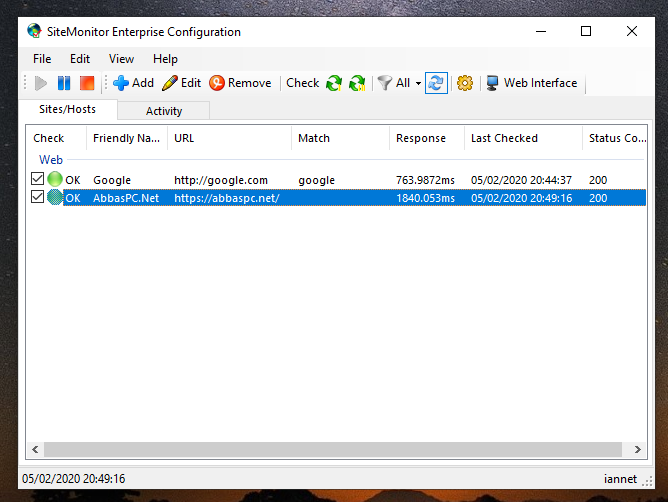
Task: Open the Help menu
Action: (x=165, y=59)
